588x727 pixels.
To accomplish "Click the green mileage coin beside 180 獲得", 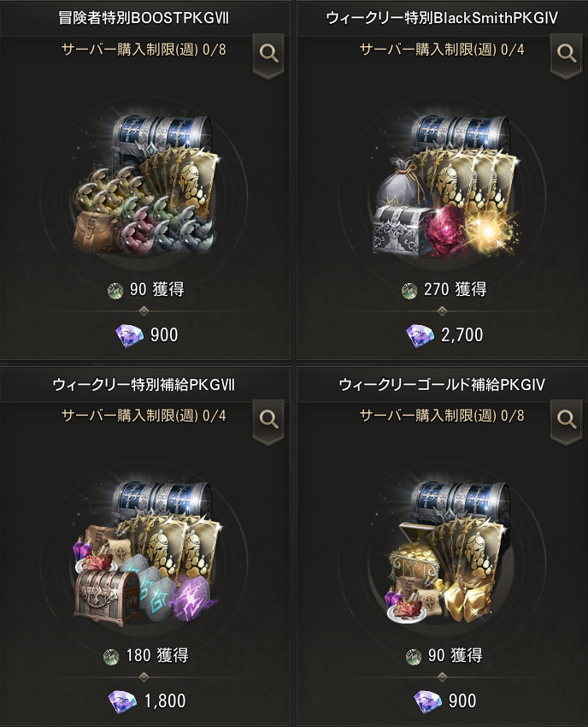I will point(111,657).
